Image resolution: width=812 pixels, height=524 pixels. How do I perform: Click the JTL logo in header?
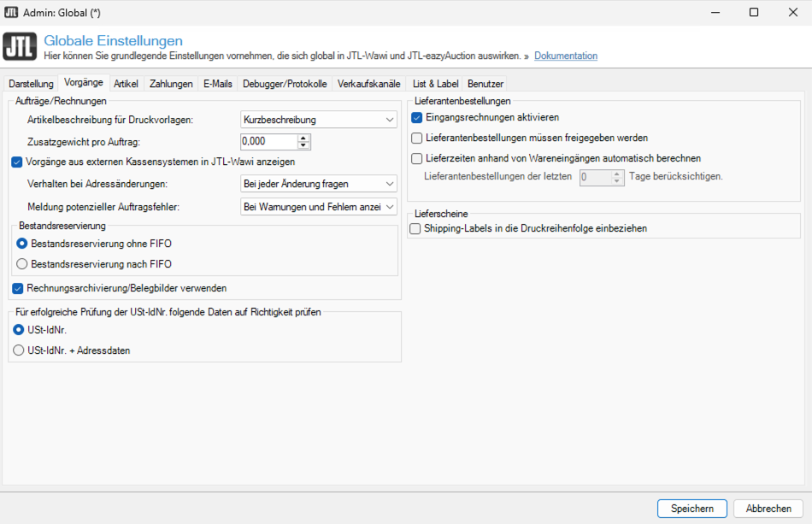click(x=21, y=47)
